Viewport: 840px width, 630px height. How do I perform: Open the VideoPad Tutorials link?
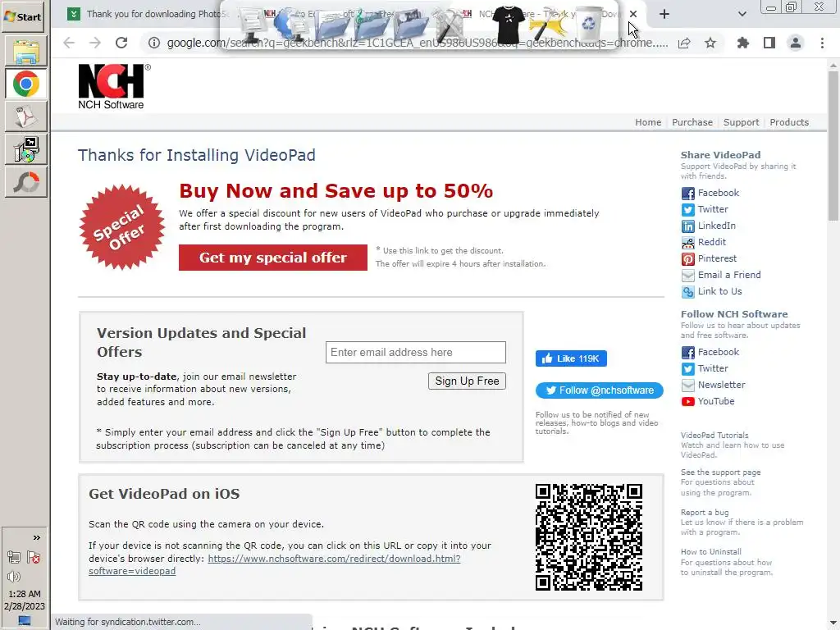(714, 436)
